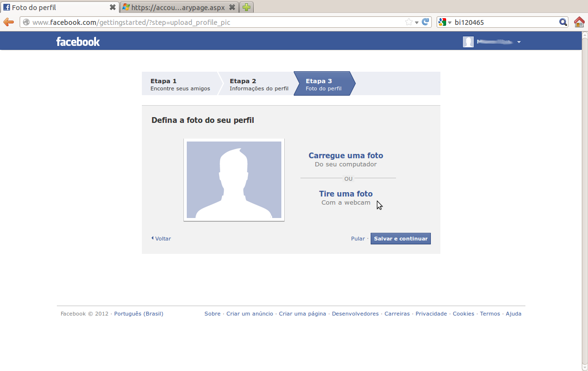
Task: Open the browser home page icon
Action: (579, 22)
